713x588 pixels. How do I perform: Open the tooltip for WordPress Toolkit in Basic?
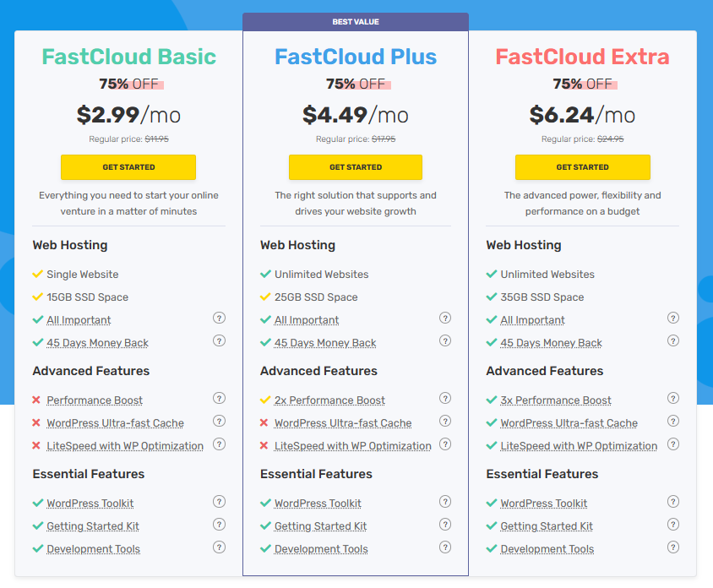(x=219, y=501)
